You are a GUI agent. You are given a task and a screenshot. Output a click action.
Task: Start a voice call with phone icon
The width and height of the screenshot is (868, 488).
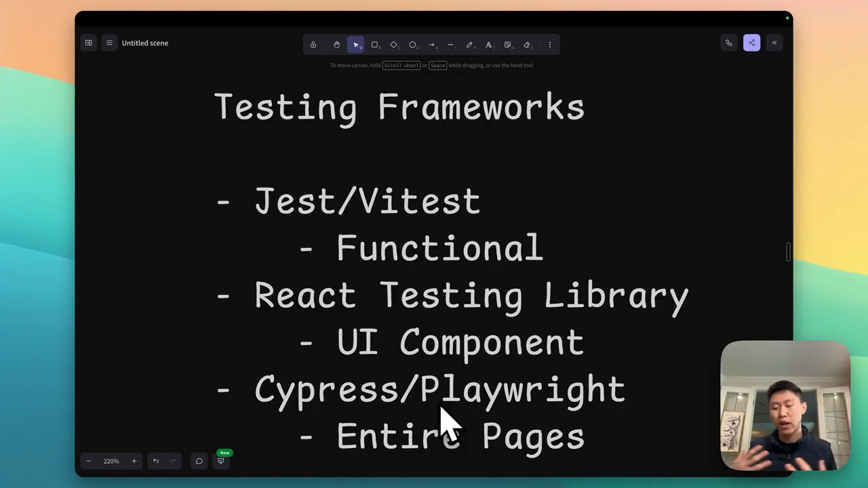[729, 43]
